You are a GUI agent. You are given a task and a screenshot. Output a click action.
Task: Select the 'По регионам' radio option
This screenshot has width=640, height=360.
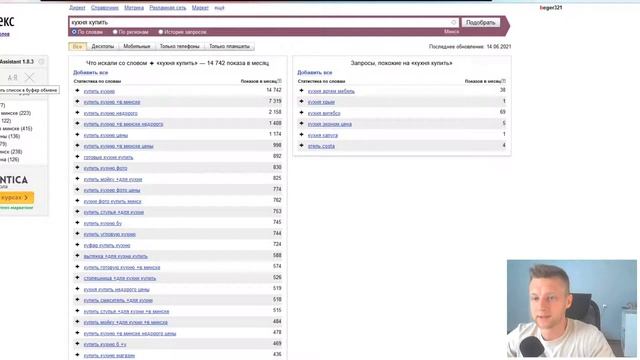click(115, 31)
